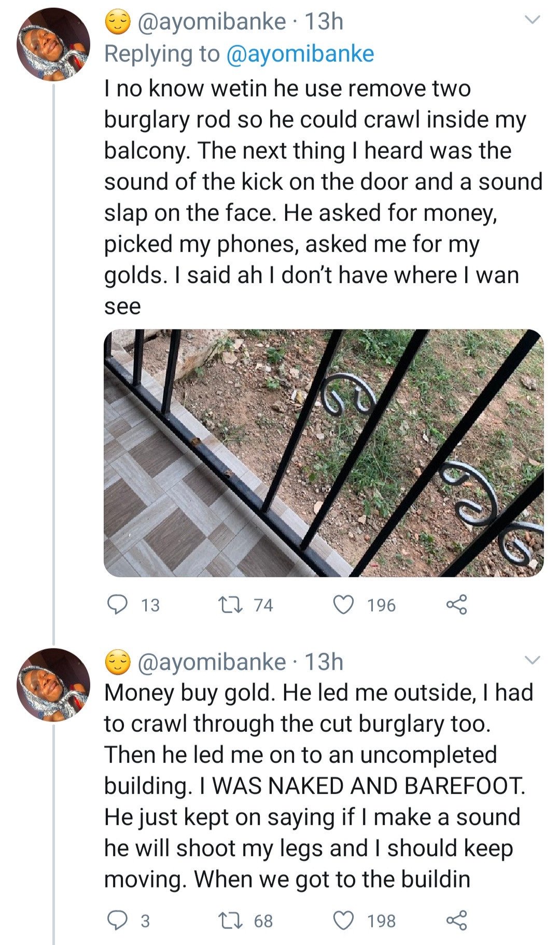Open the second tweet's dropdown chevron

click(533, 660)
